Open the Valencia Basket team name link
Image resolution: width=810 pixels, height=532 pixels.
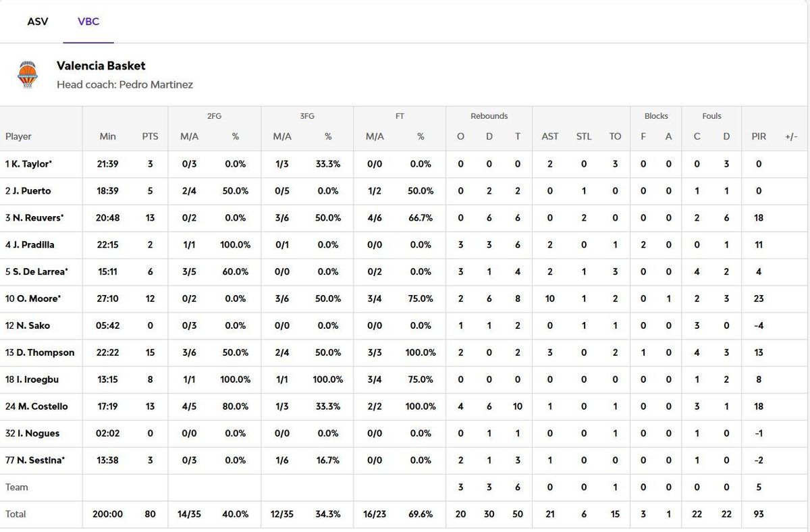pos(101,65)
